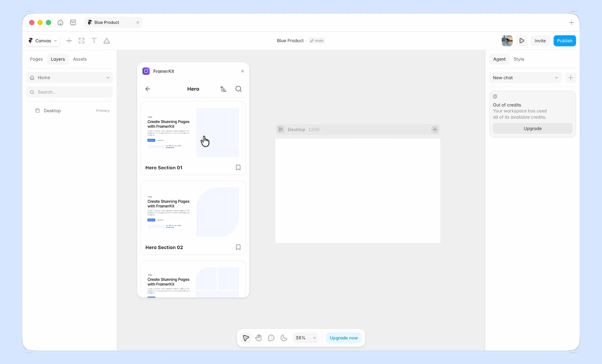Open the inbox icon beside home
Viewport: 602px width, 364px height.
coord(73,23)
